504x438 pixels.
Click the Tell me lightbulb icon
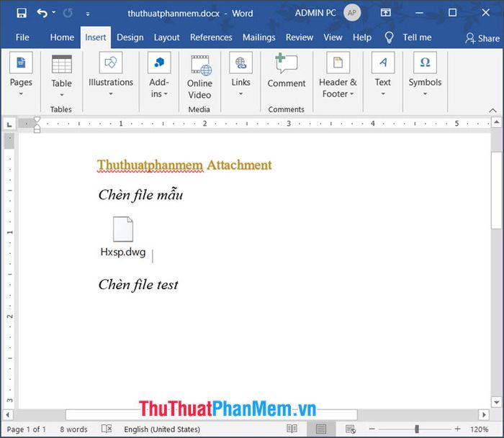click(x=389, y=37)
